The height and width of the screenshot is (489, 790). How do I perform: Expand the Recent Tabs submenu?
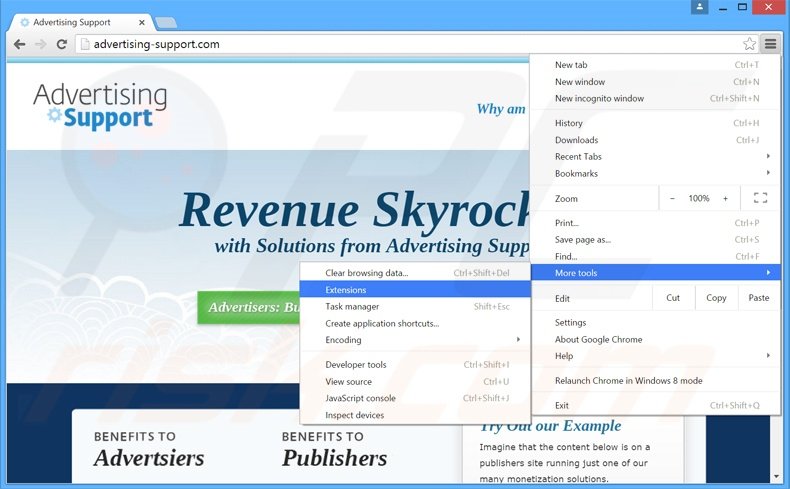(656, 157)
